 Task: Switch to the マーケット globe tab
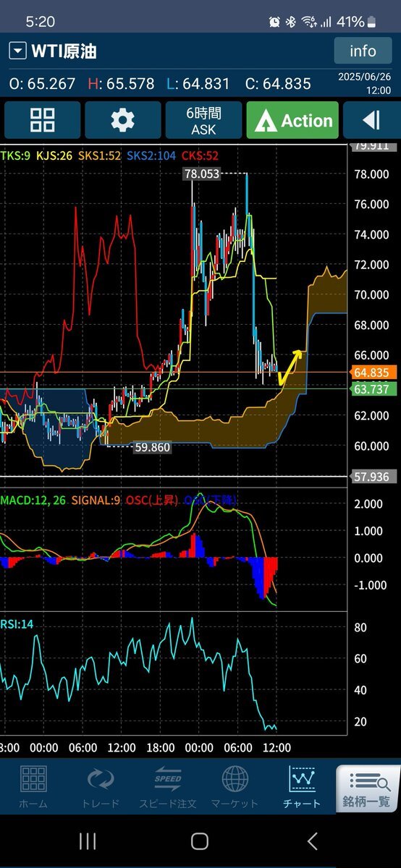pyautogui.click(x=235, y=787)
